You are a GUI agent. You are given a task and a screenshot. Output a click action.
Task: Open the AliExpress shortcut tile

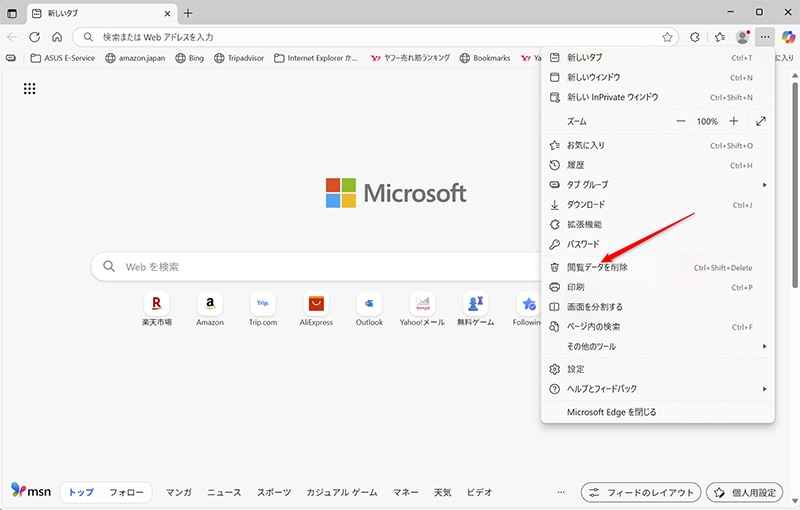(316, 309)
